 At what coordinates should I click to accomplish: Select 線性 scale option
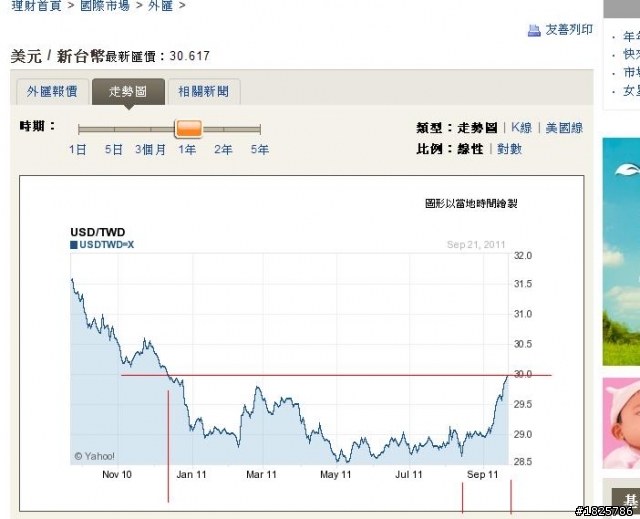[x=471, y=149]
